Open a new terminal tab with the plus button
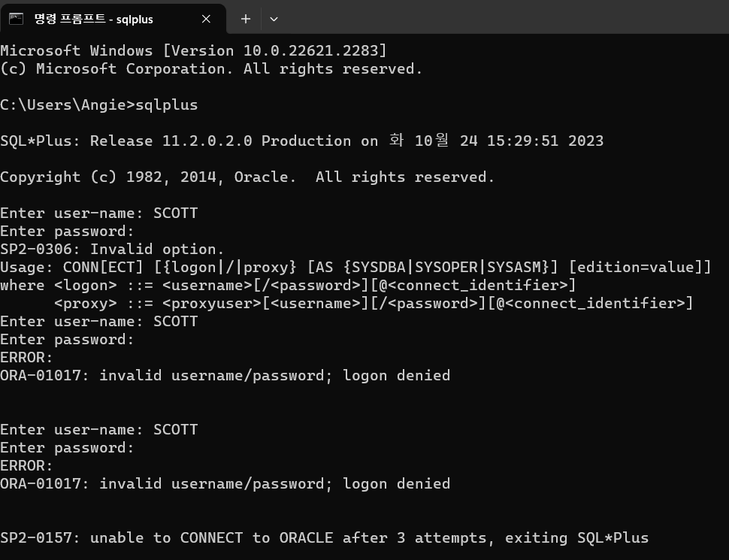 pos(245,19)
